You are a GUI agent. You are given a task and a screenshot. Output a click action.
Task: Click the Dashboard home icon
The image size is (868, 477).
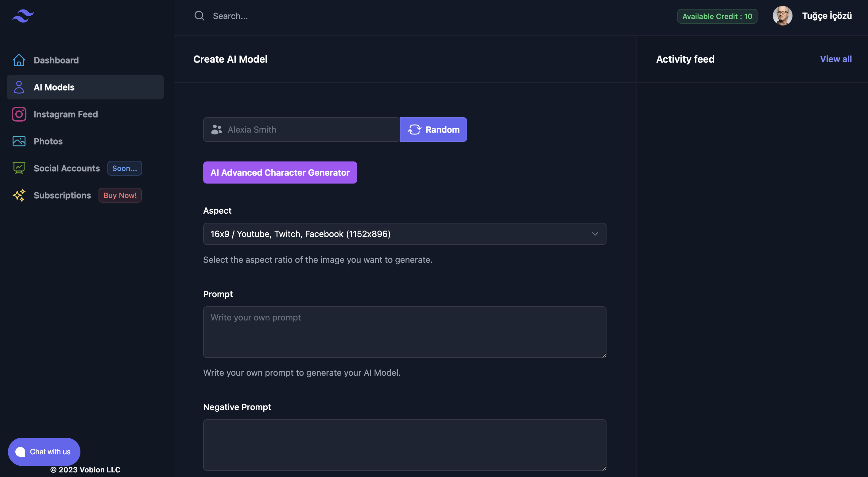tap(19, 60)
